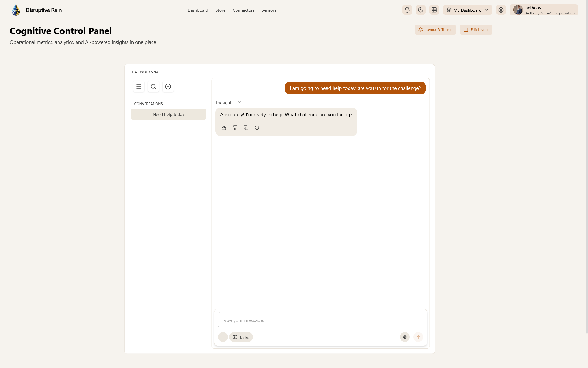The image size is (588, 368).
Task: Go to the Connectors page
Action: click(243, 10)
